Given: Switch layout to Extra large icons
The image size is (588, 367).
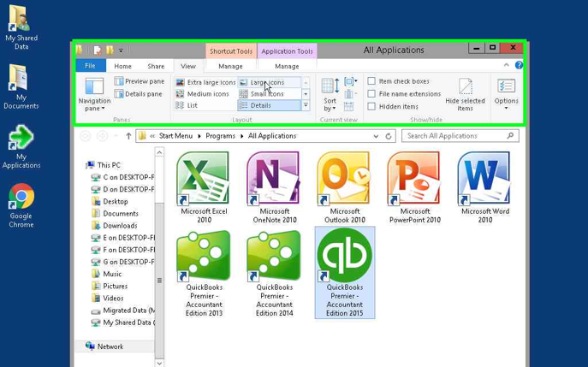Looking at the screenshot, I should (206, 82).
